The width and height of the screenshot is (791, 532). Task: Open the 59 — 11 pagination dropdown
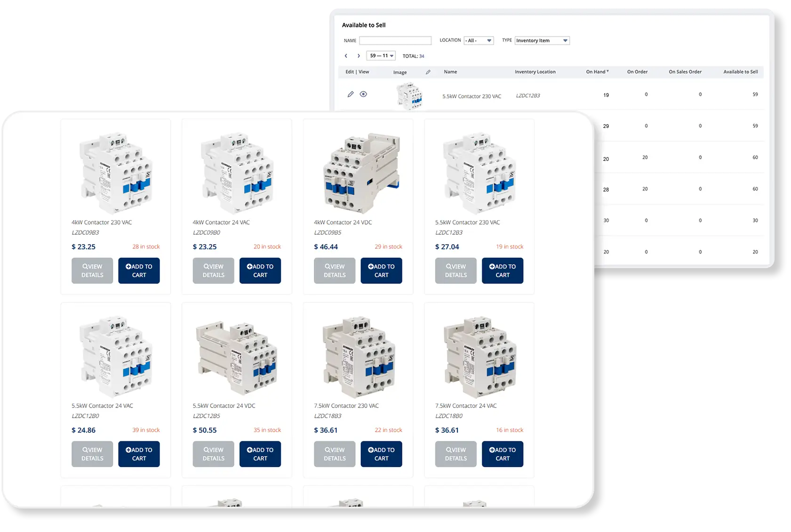[380, 56]
